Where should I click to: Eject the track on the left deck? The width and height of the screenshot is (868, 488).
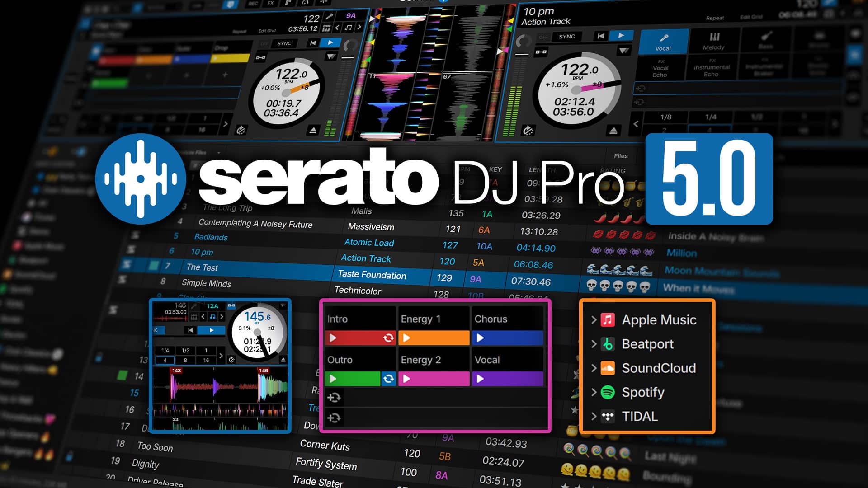[x=313, y=131]
